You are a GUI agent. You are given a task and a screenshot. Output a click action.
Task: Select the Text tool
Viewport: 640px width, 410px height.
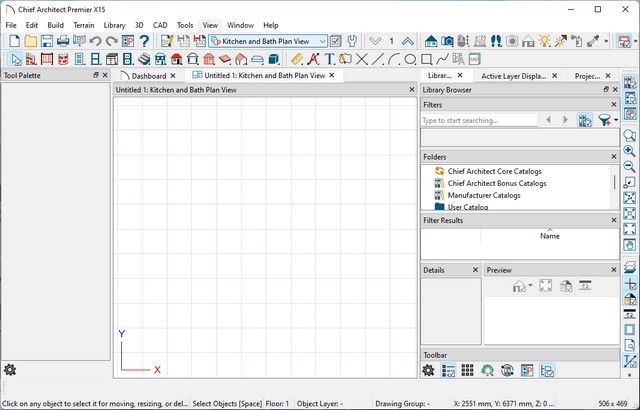click(329, 59)
